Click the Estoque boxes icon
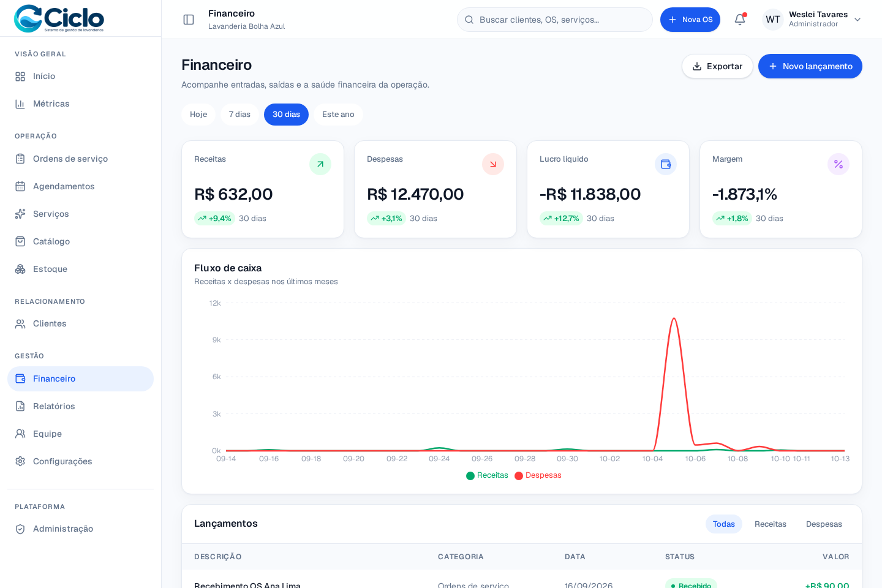This screenshot has height=588, width=882. coord(20,269)
